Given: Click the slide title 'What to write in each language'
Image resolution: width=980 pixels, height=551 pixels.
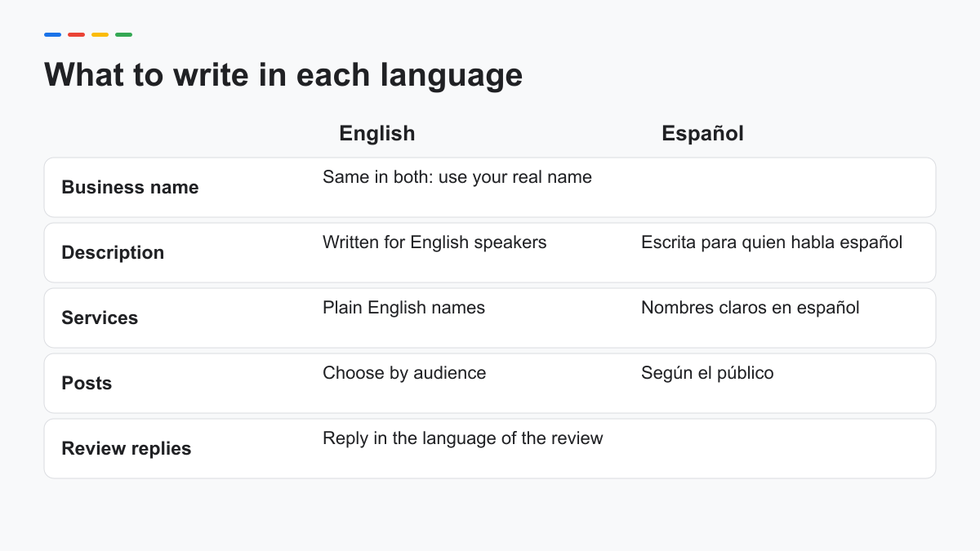Looking at the screenshot, I should [x=283, y=75].
